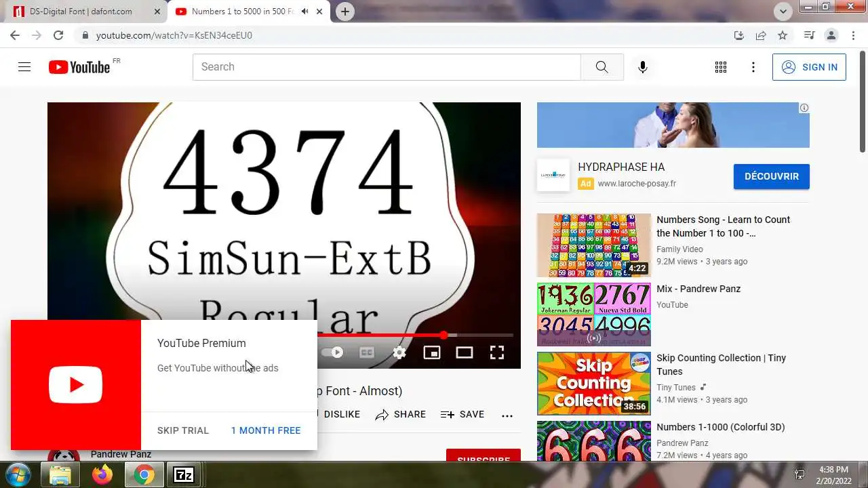Open the Family Video channel name
The width and height of the screenshot is (868, 488).
point(679,249)
